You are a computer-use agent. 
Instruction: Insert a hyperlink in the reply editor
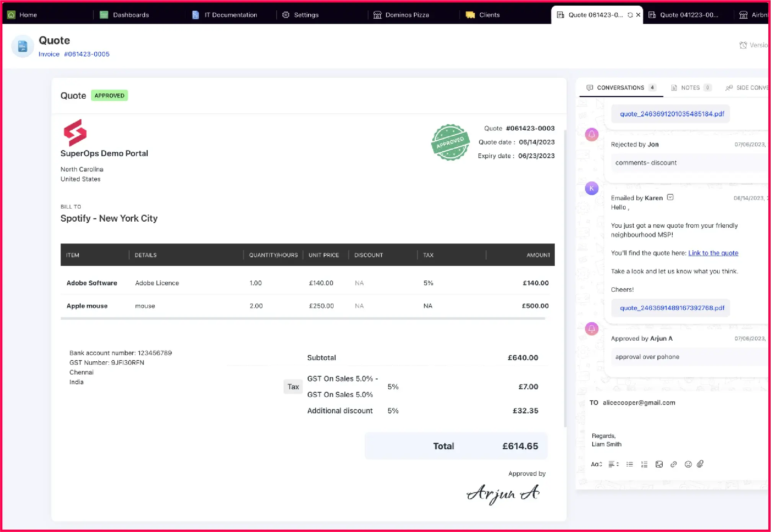[x=674, y=464]
